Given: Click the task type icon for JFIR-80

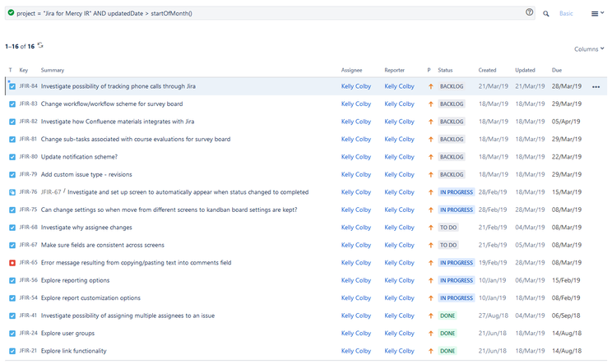Looking at the screenshot, I should (12, 157).
